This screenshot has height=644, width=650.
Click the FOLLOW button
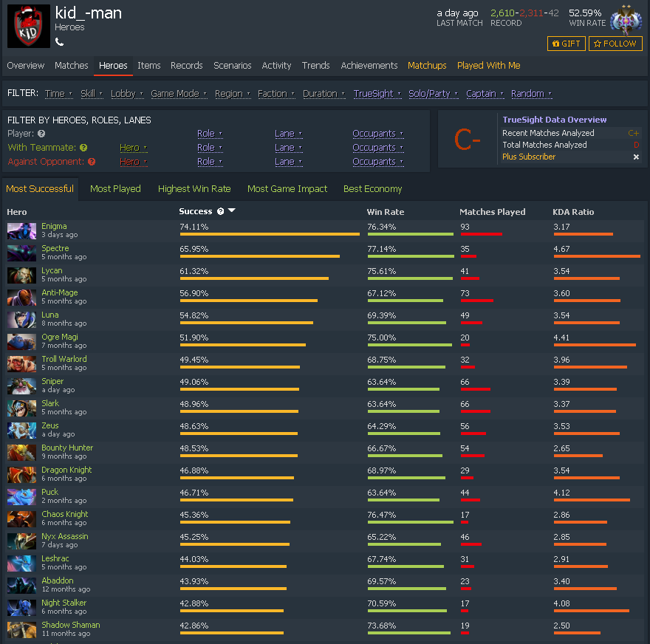(x=615, y=44)
